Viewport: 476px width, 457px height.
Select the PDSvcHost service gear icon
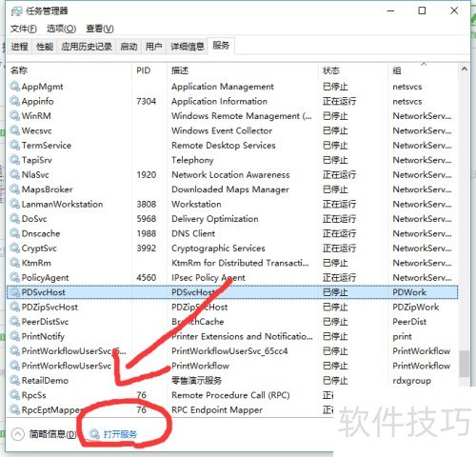coord(14,292)
